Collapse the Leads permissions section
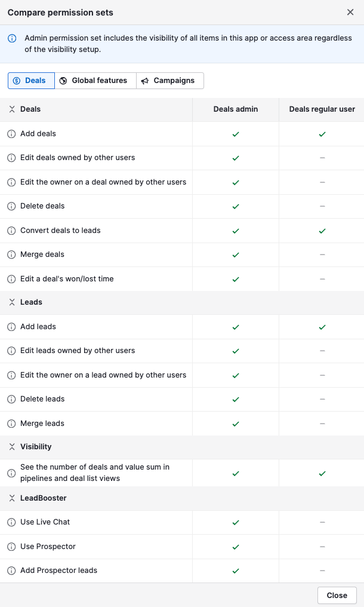The height and width of the screenshot is (607, 364). (12, 302)
